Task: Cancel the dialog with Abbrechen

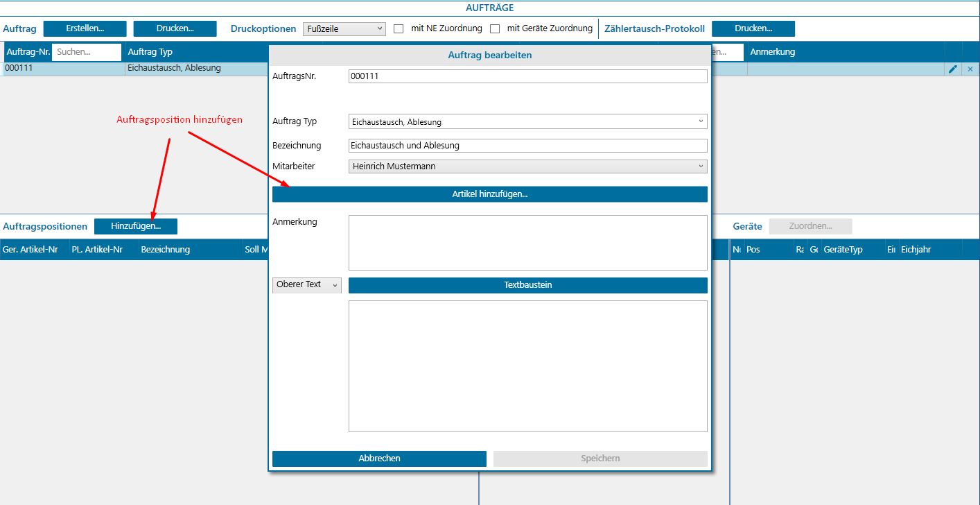Action: pyautogui.click(x=379, y=459)
